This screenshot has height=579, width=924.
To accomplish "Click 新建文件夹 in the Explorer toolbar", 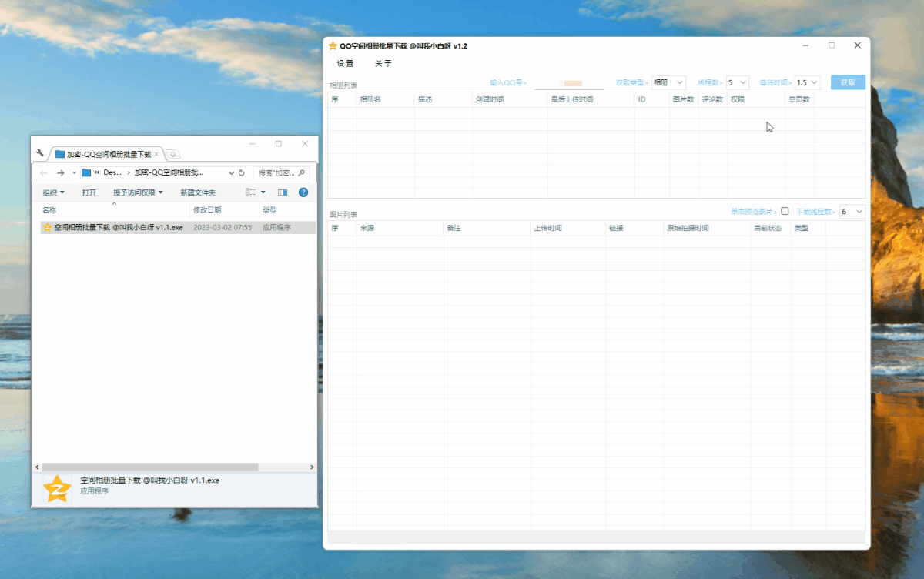I will [198, 192].
